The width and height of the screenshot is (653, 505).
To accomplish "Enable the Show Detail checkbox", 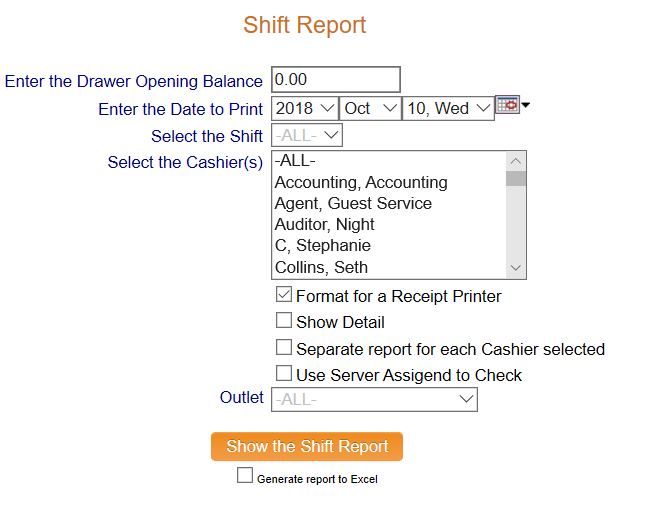I will (x=284, y=322).
